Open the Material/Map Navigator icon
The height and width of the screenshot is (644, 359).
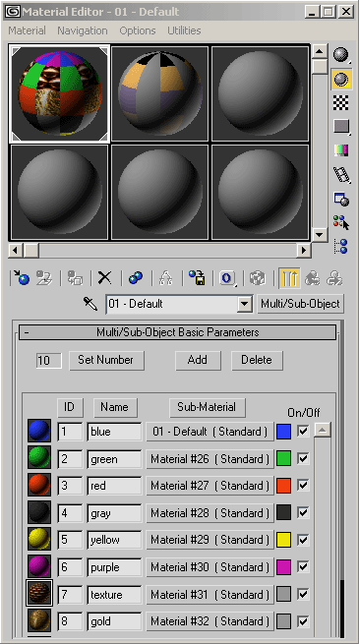point(341,246)
